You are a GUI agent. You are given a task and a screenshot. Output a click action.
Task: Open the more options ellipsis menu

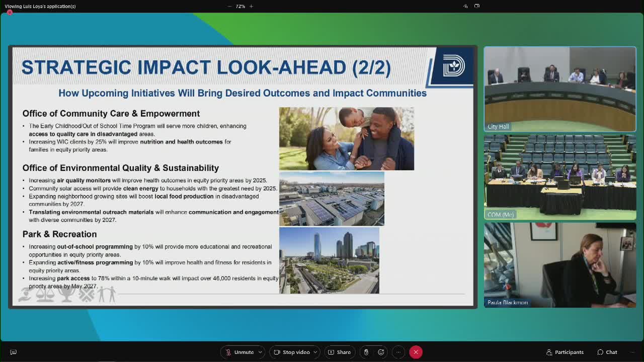tap(398, 352)
